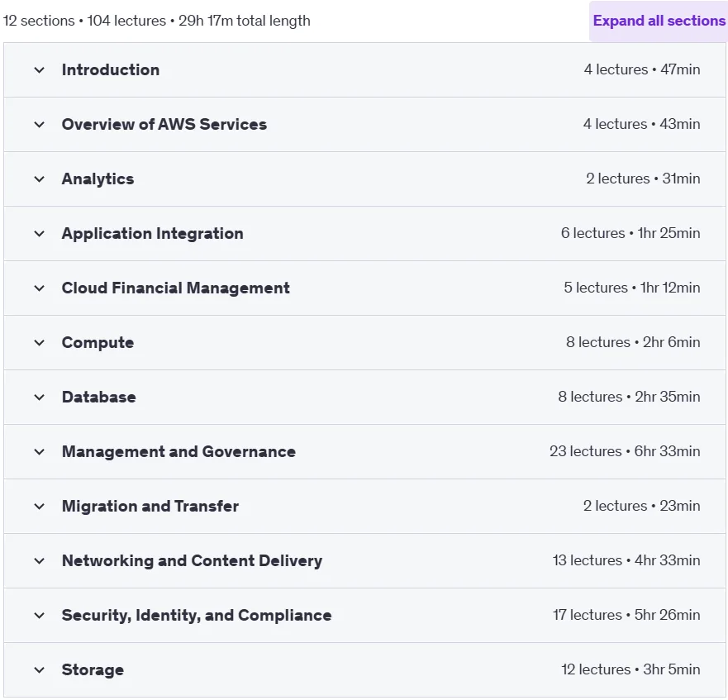The image size is (728, 700).
Task: Open the Database section title
Action: point(99,398)
